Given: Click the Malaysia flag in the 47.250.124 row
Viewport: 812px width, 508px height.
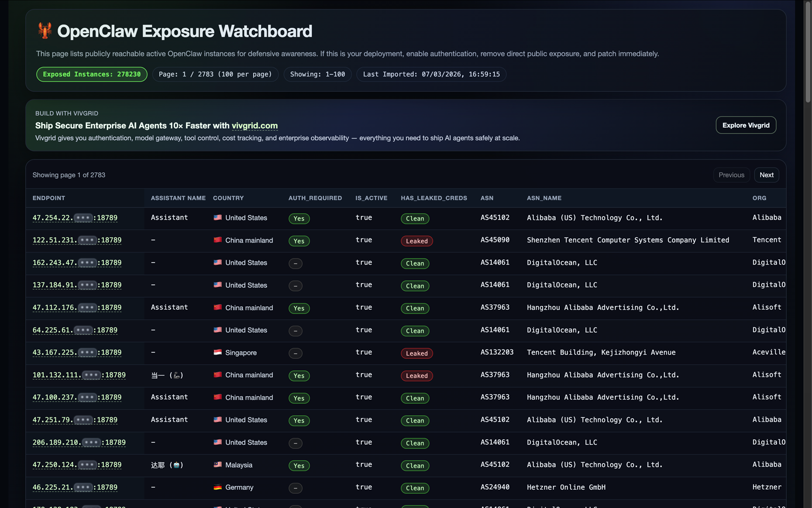Looking at the screenshot, I should (x=218, y=464).
